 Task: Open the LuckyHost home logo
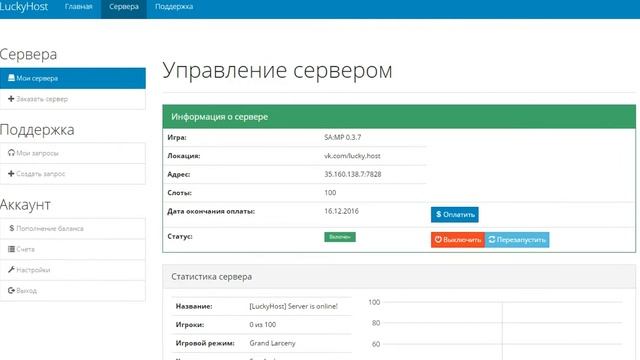(x=24, y=7)
